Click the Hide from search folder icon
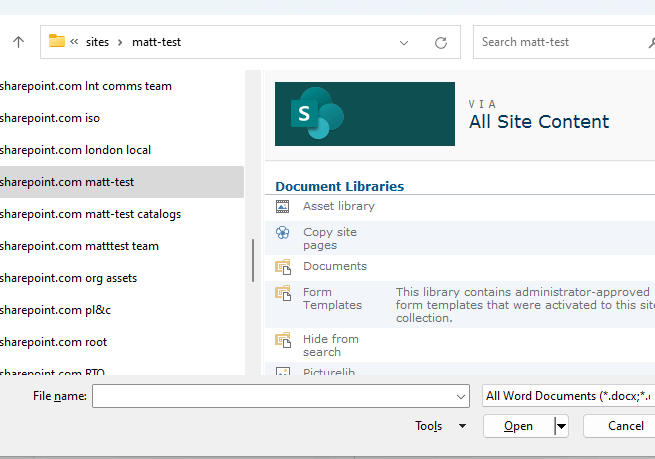655x459 pixels. tap(283, 340)
